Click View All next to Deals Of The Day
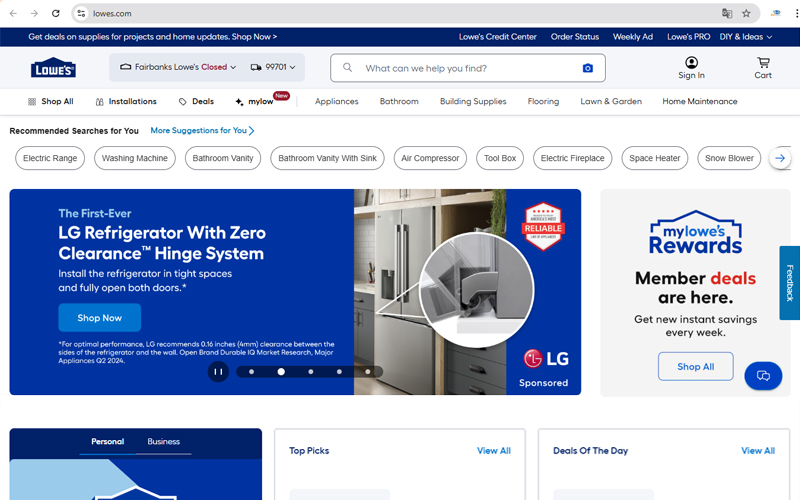800x500 pixels. 758,451
